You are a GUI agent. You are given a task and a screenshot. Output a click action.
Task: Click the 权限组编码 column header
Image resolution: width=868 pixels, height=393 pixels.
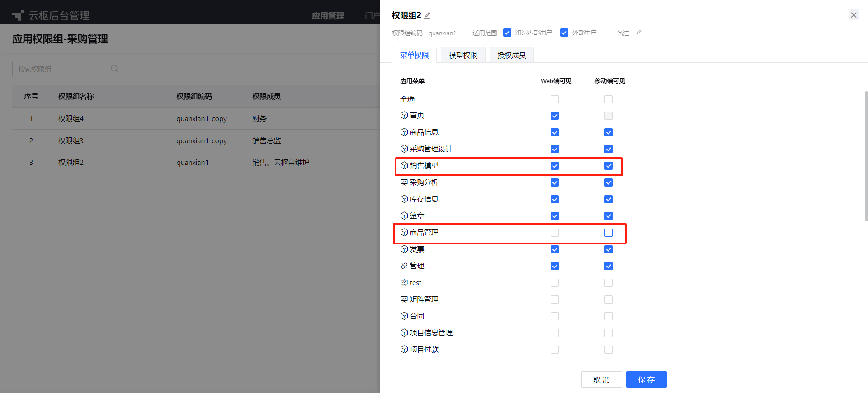pyautogui.click(x=194, y=96)
